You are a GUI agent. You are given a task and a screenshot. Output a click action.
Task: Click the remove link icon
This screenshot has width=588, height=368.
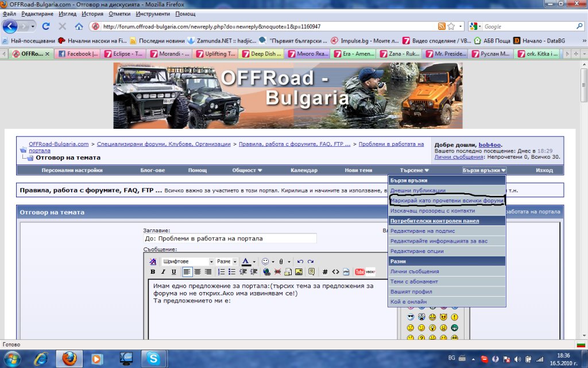tap(278, 272)
